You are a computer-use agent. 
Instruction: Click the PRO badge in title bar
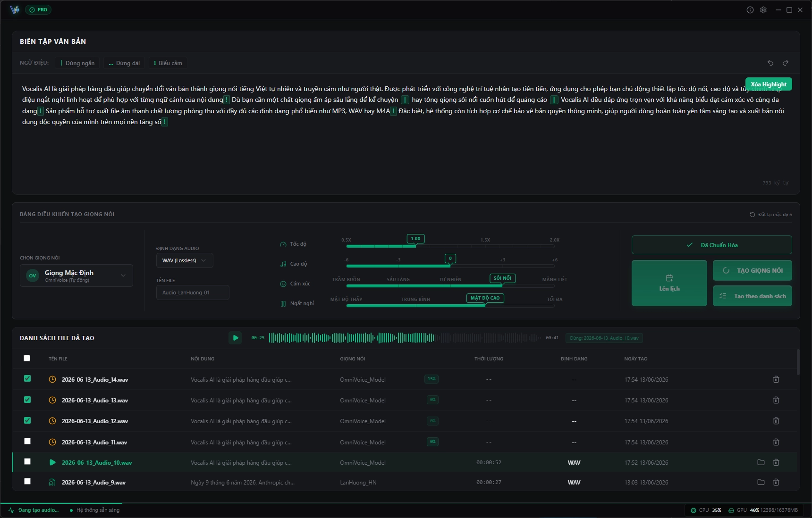pyautogui.click(x=38, y=10)
